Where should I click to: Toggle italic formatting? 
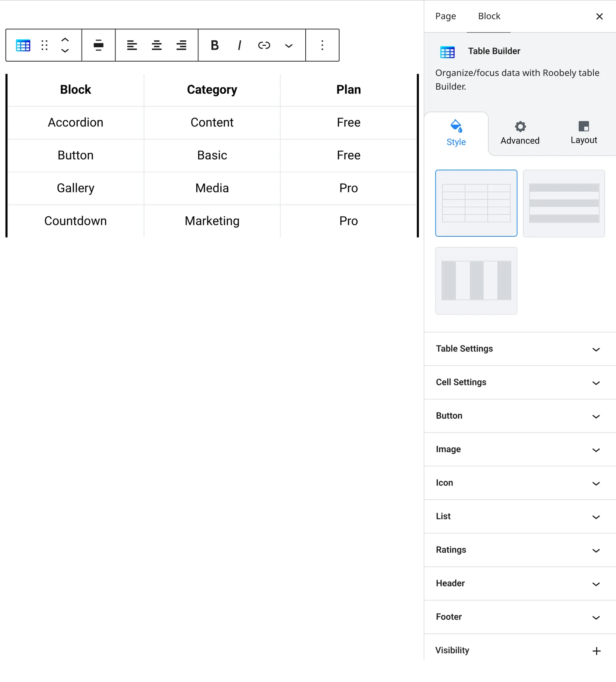coord(239,45)
